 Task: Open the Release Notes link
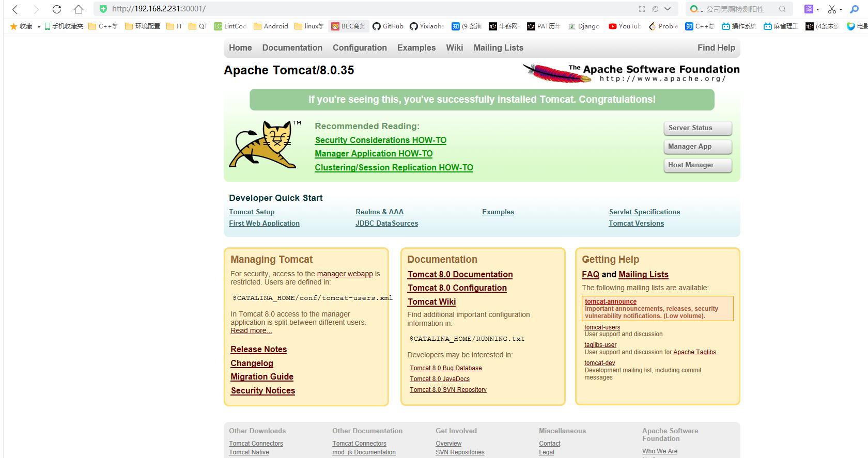pyautogui.click(x=259, y=349)
